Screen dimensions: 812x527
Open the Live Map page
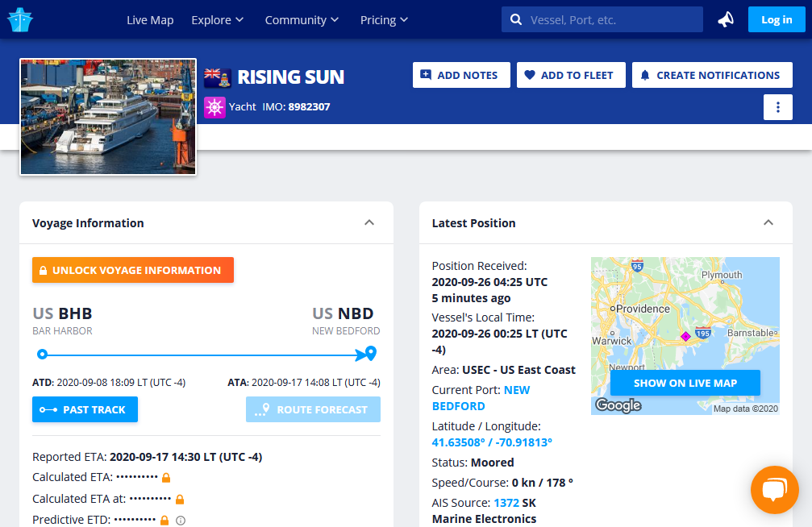[x=150, y=20]
